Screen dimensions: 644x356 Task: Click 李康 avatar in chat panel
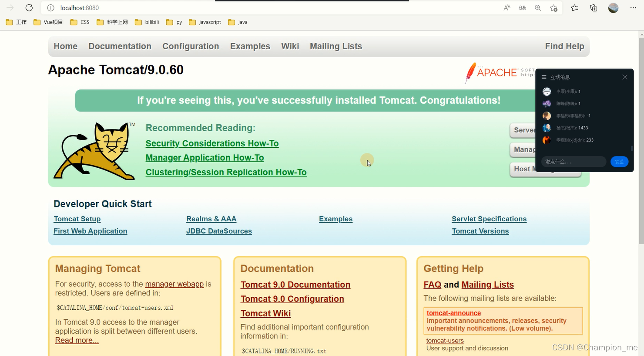(x=547, y=92)
